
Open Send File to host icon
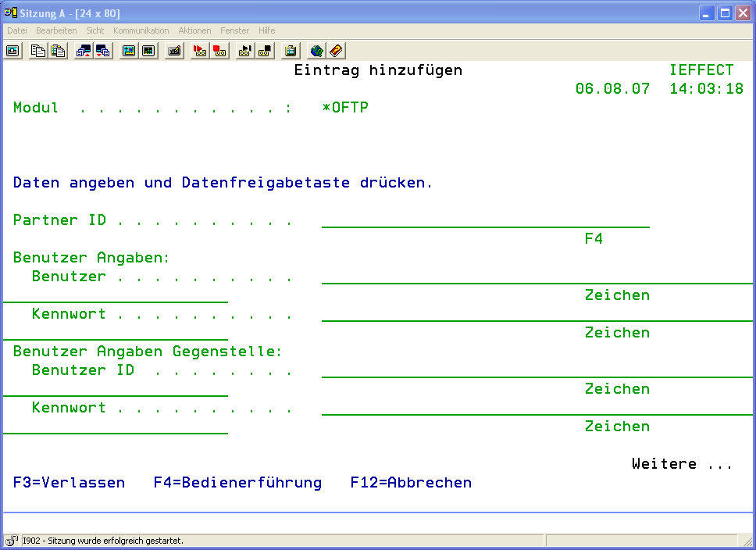click(x=83, y=51)
